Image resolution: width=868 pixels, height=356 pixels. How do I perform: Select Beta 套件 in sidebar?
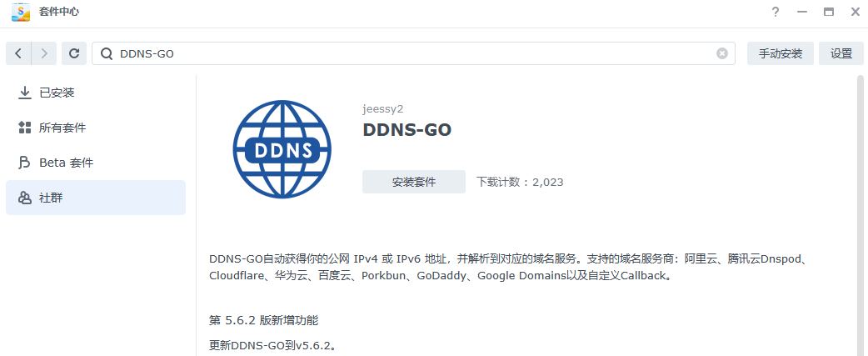96,163
